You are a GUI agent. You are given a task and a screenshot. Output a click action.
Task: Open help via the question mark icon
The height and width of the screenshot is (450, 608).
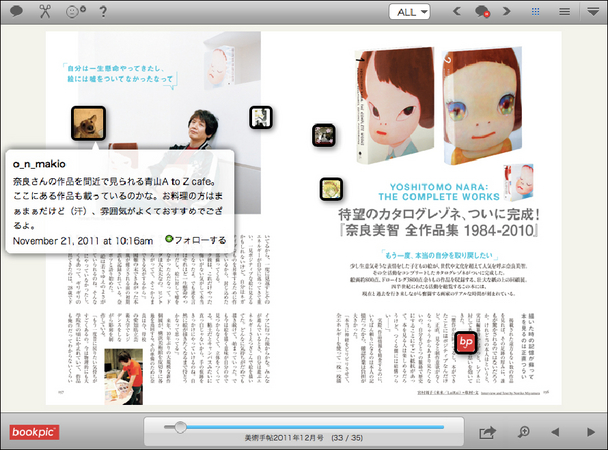(x=103, y=12)
